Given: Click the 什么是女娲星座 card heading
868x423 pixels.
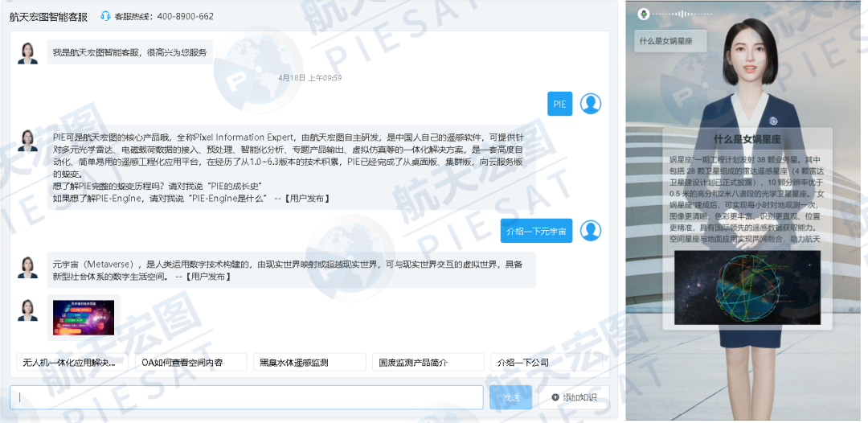Looking at the screenshot, I should click(x=747, y=138).
